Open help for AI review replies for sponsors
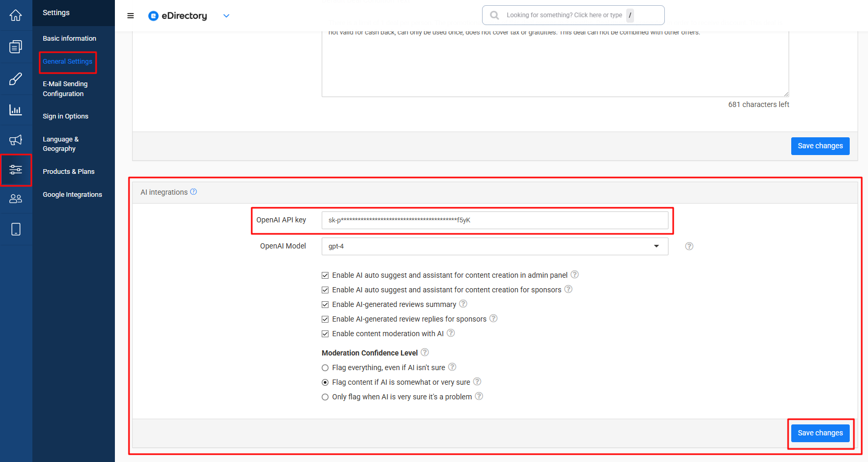 [x=494, y=318]
